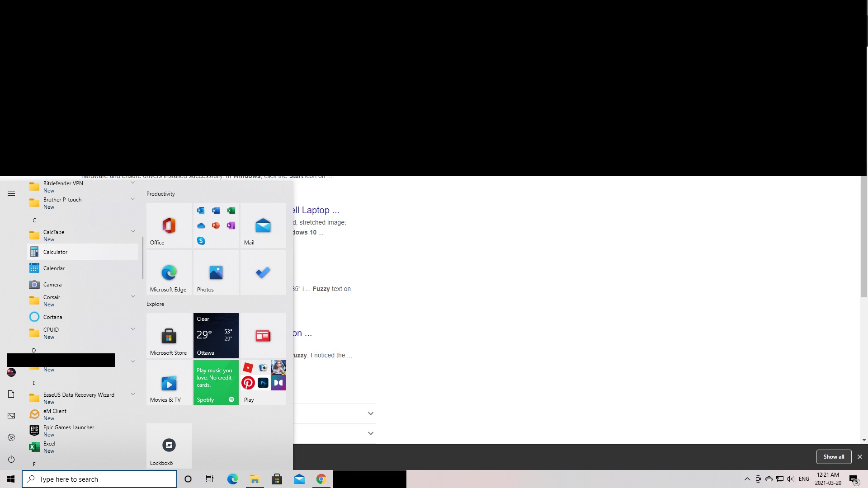Image resolution: width=868 pixels, height=488 pixels.
Task: Open the 'ell Laptop ...' search result link
Action: (316, 210)
